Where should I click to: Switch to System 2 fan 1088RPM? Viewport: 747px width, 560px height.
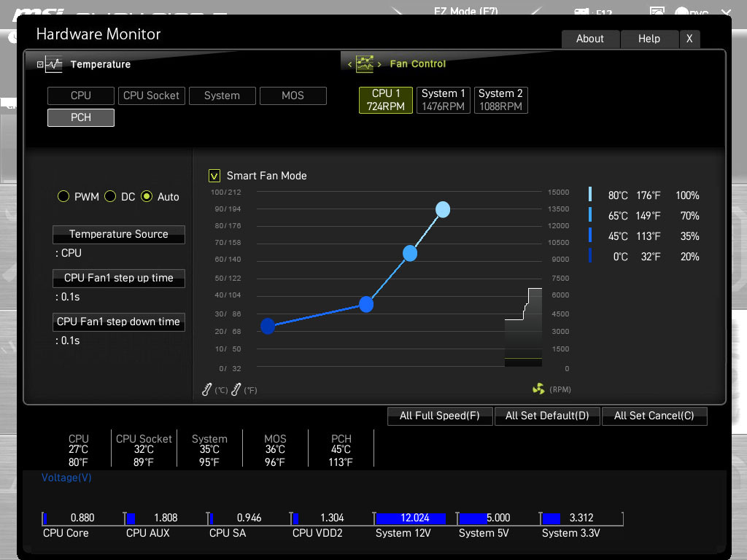click(500, 100)
